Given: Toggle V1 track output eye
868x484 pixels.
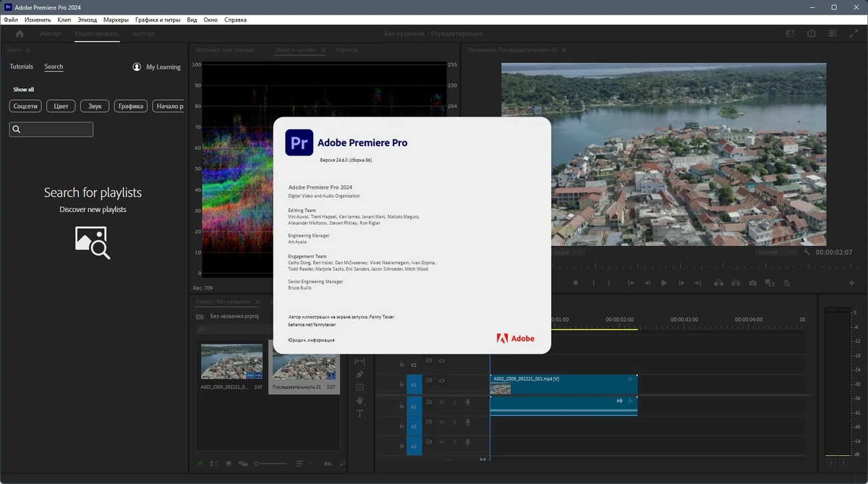Looking at the screenshot, I should point(441,381).
